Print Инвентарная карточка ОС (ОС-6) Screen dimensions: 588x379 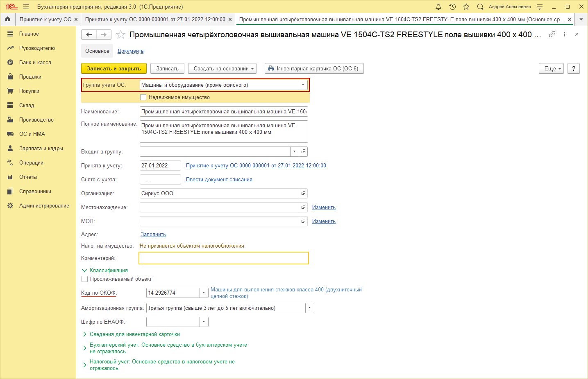(314, 68)
